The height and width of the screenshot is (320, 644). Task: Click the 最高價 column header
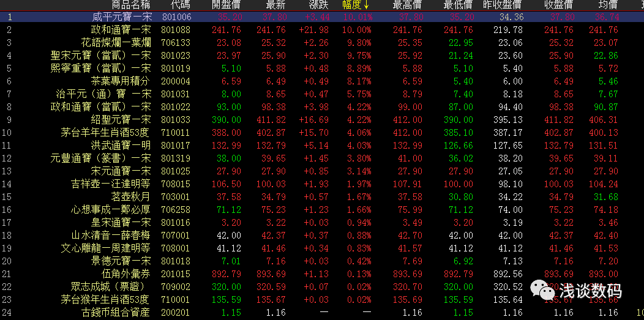coord(408,6)
